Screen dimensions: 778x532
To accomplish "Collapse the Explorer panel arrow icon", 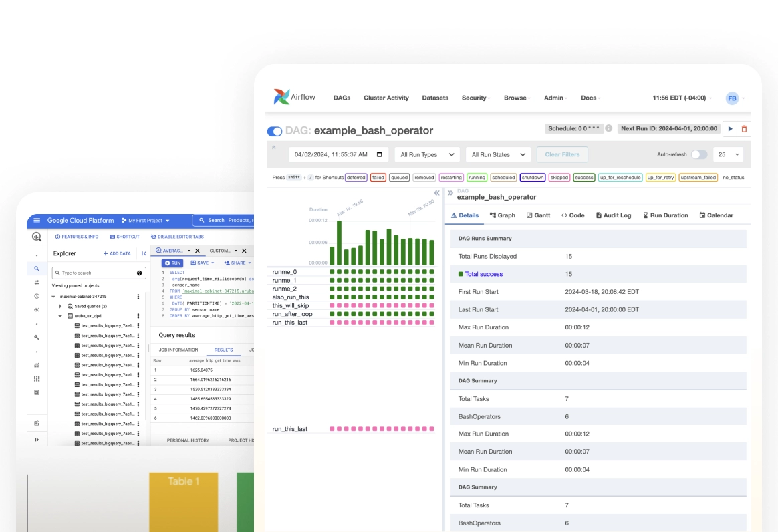I will coord(144,253).
